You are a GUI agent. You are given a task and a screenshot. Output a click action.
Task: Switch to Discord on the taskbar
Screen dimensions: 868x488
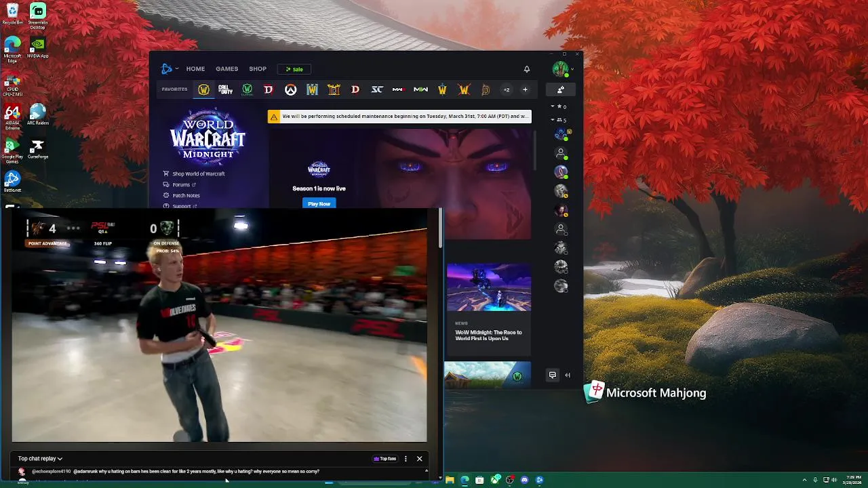524,480
